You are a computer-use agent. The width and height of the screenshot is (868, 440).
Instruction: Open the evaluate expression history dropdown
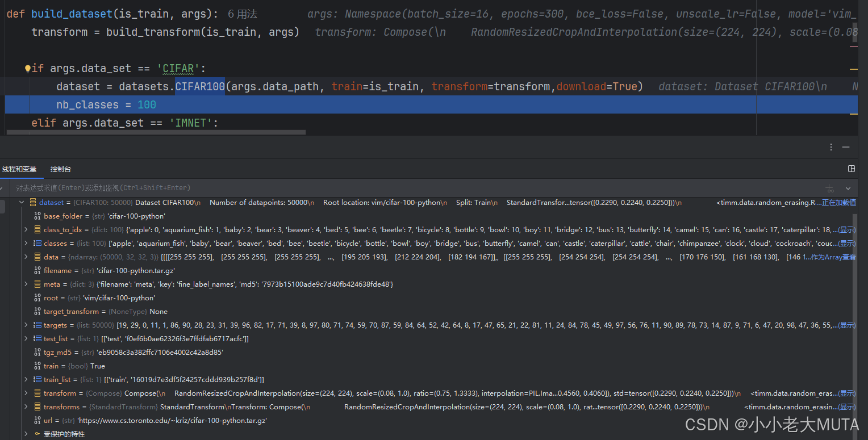click(848, 188)
